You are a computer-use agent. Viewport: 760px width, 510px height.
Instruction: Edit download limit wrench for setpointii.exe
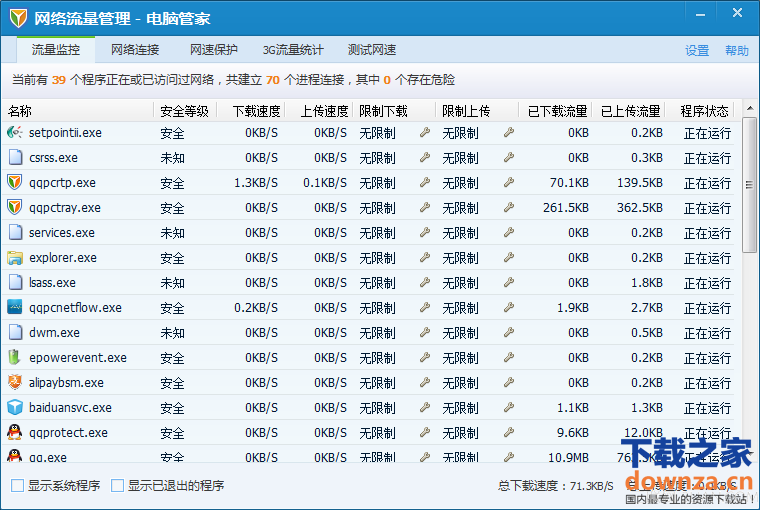(x=425, y=132)
